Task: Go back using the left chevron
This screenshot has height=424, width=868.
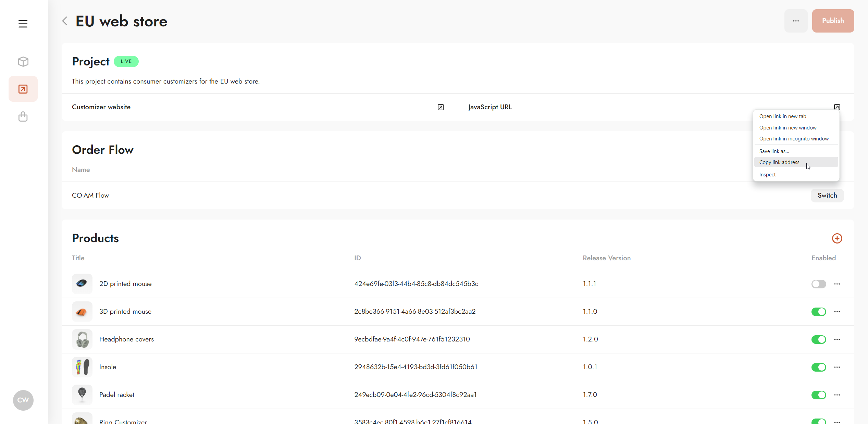Action: (x=65, y=21)
